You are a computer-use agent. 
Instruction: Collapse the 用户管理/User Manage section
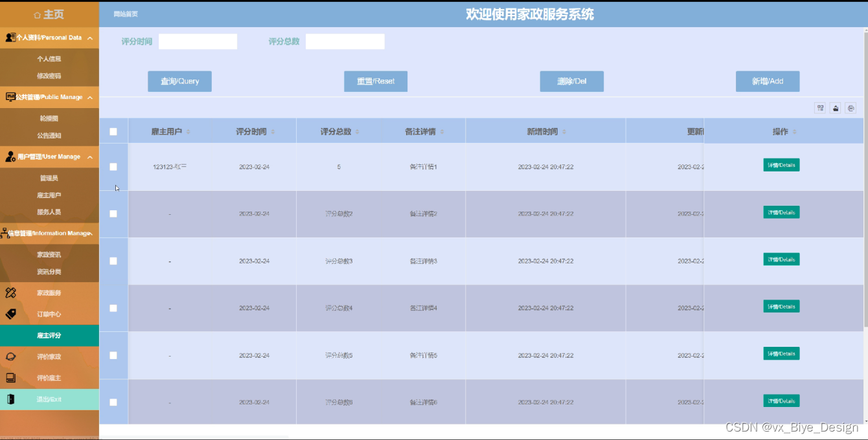click(x=90, y=157)
